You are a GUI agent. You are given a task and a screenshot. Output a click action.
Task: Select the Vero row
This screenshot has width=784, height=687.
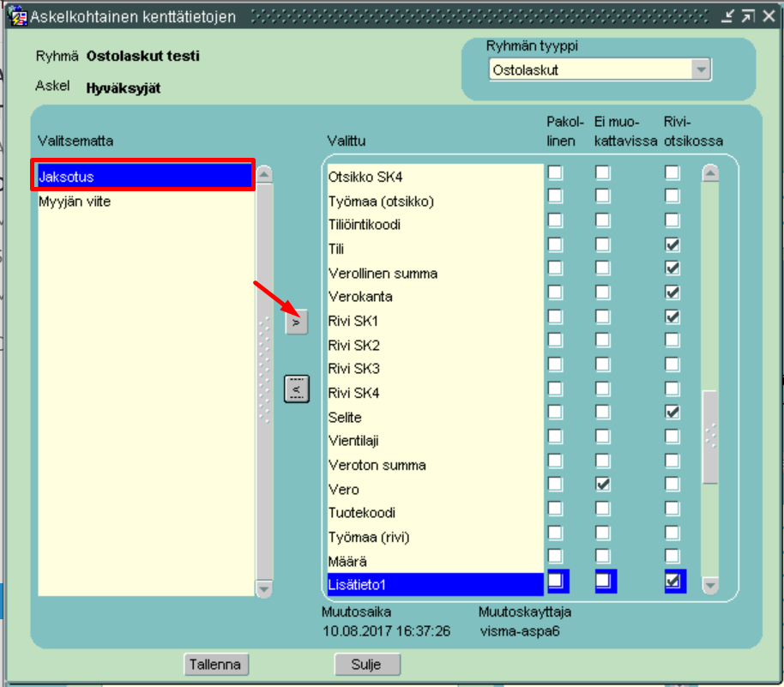435,489
